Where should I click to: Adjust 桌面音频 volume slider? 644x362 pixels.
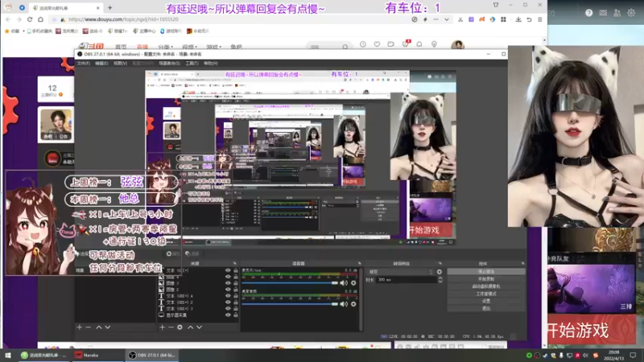tap(290, 304)
